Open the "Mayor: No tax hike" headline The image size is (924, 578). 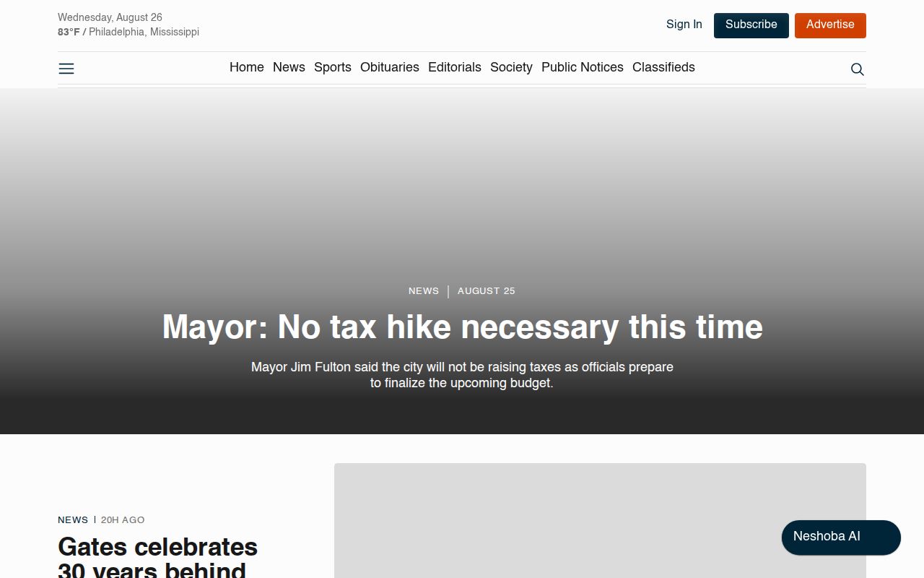[x=462, y=327]
